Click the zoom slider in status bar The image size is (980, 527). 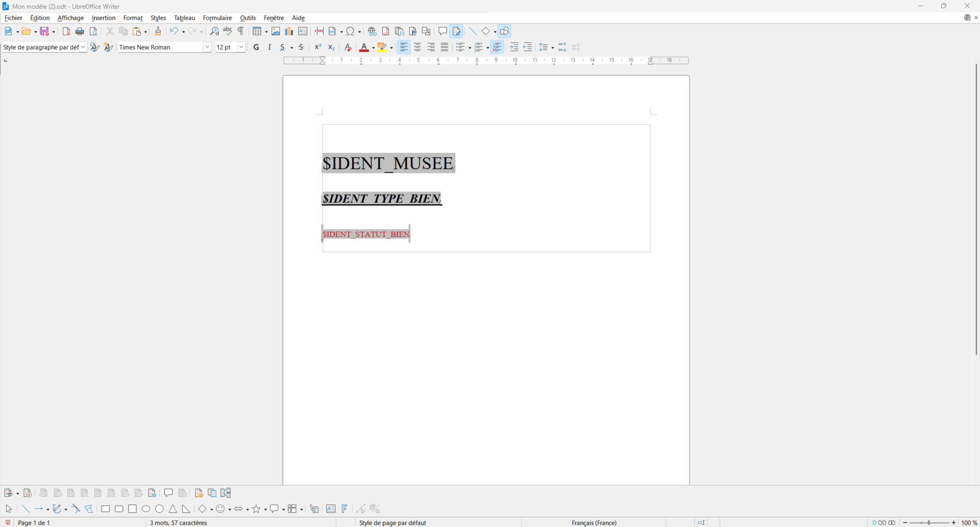click(929, 523)
